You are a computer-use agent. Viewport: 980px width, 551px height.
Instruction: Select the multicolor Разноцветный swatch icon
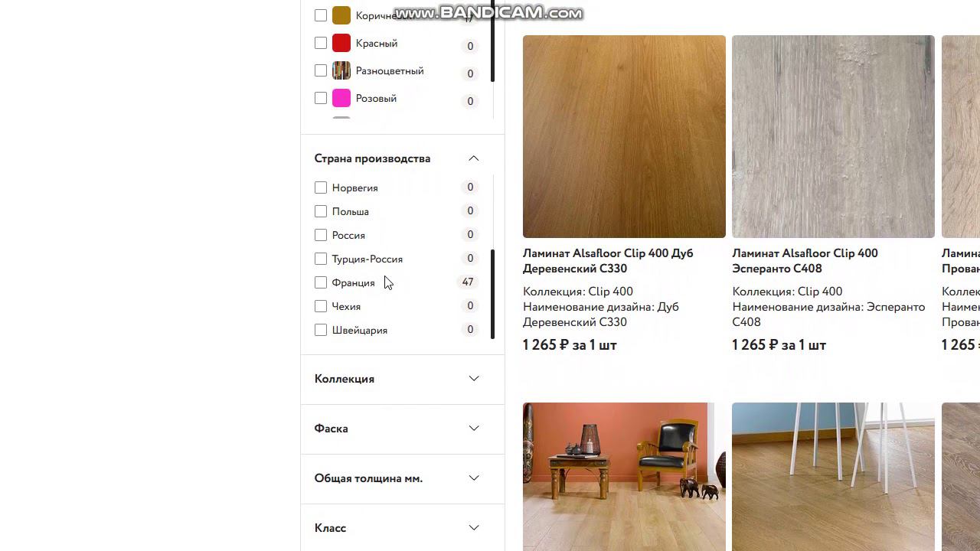point(341,70)
